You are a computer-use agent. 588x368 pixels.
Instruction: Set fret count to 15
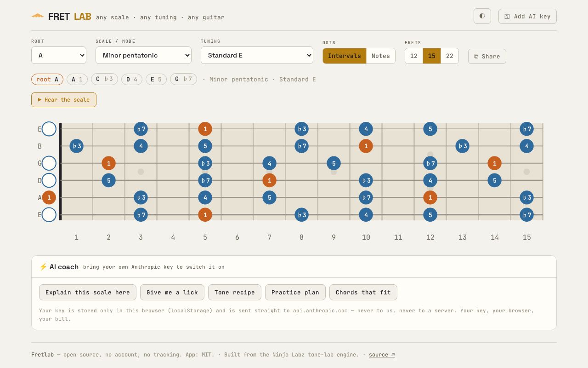432,56
